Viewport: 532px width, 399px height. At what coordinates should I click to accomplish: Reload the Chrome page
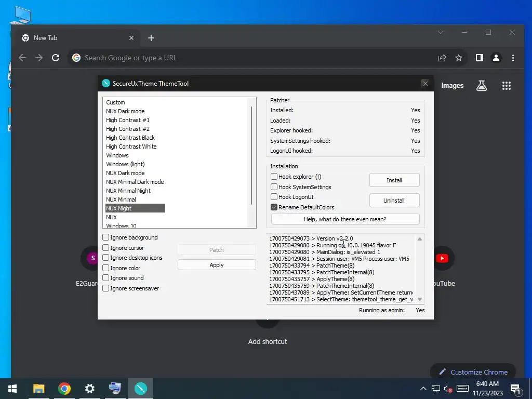(56, 58)
